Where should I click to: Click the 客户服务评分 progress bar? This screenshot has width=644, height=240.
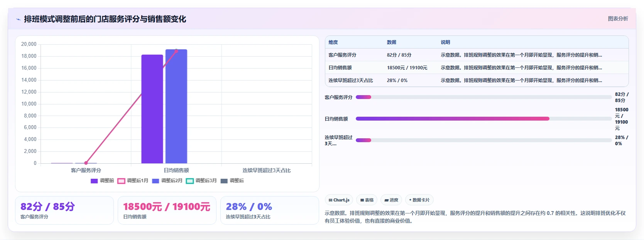click(x=483, y=97)
